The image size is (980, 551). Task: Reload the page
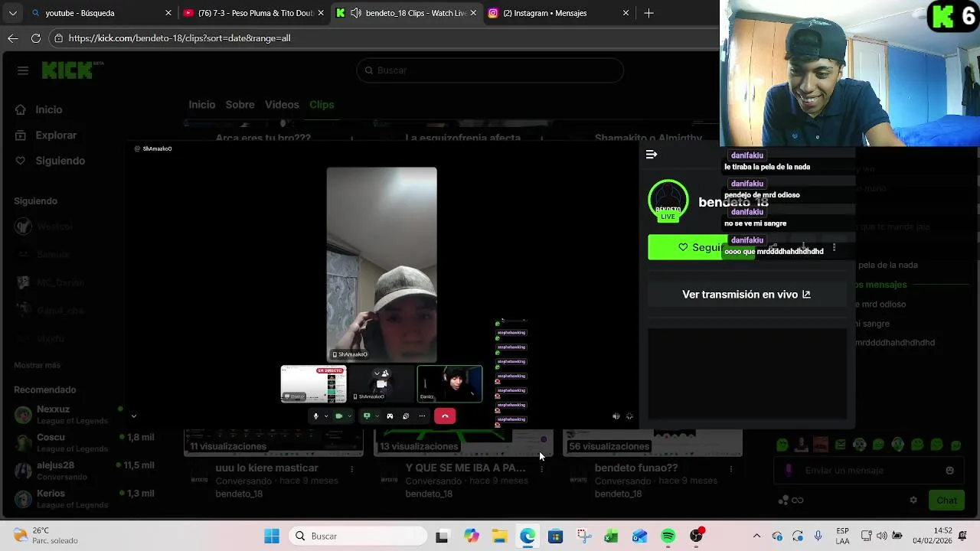click(x=35, y=38)
